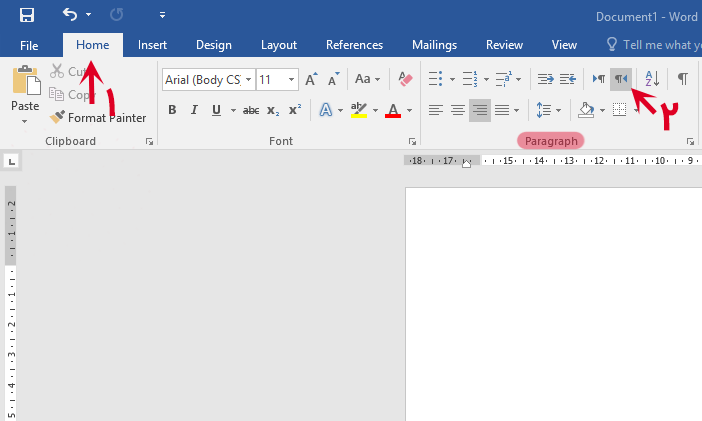
Task: Open the font name dropdown arrow
Action: 248,80
